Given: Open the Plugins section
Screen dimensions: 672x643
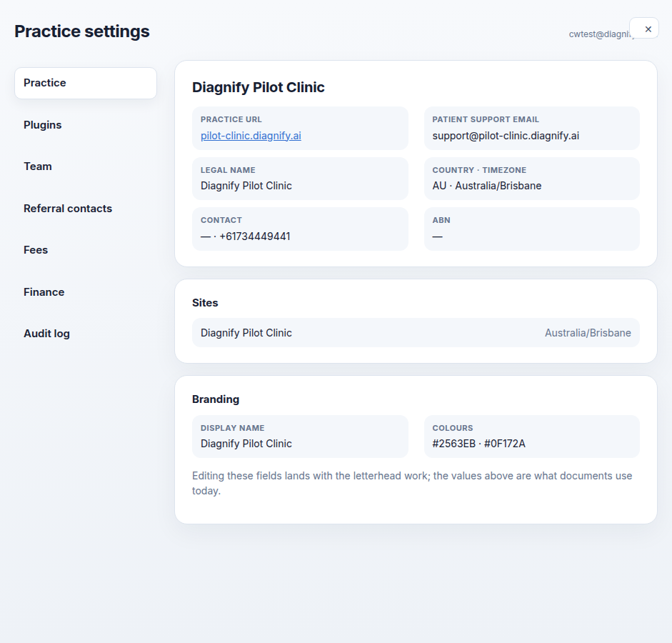Looking at the screenshot, I should pyautogui.click(x=86, y=125).
